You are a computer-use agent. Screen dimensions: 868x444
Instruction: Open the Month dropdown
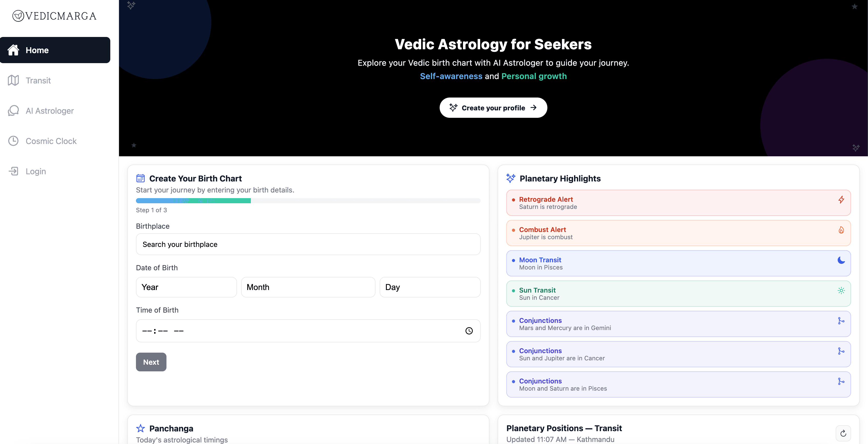point(308,287)
